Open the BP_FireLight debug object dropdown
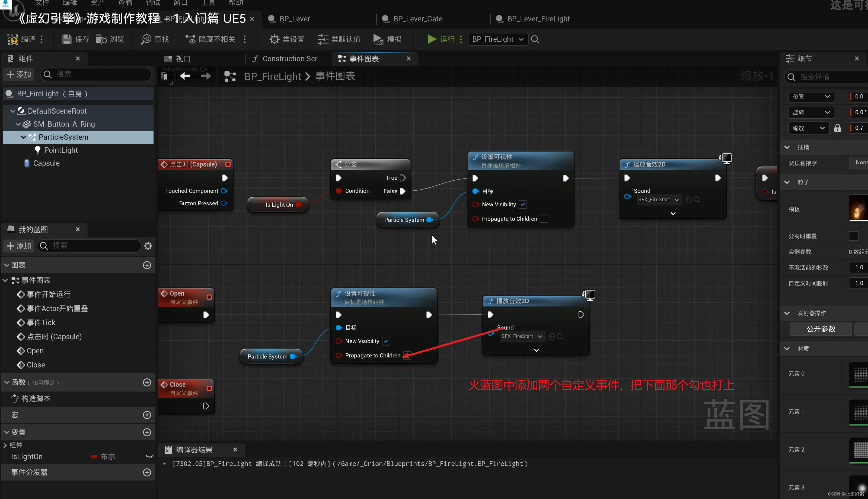868x499 pixels. (497, 39)
